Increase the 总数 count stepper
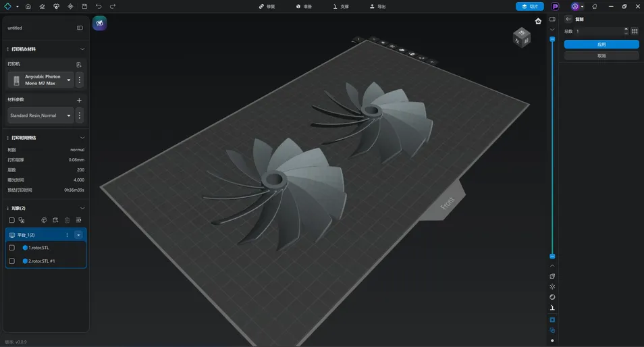This screenshot has width=644, height=347. coord(626,29)
